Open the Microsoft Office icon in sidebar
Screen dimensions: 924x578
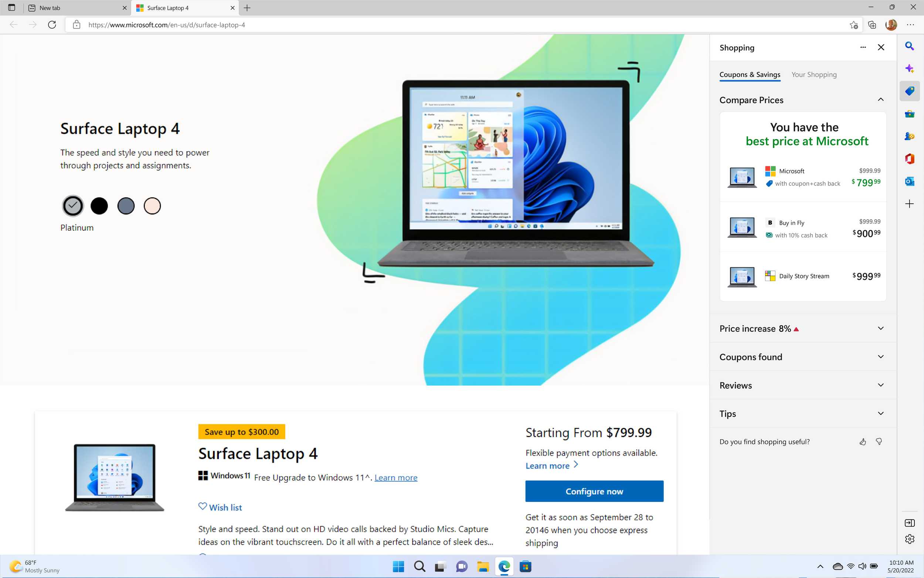click(910, 159)
